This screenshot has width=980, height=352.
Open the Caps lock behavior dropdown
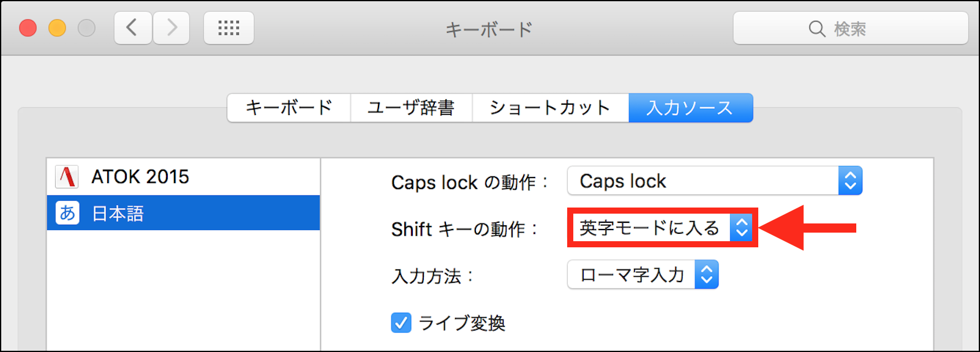coord(714,181)
